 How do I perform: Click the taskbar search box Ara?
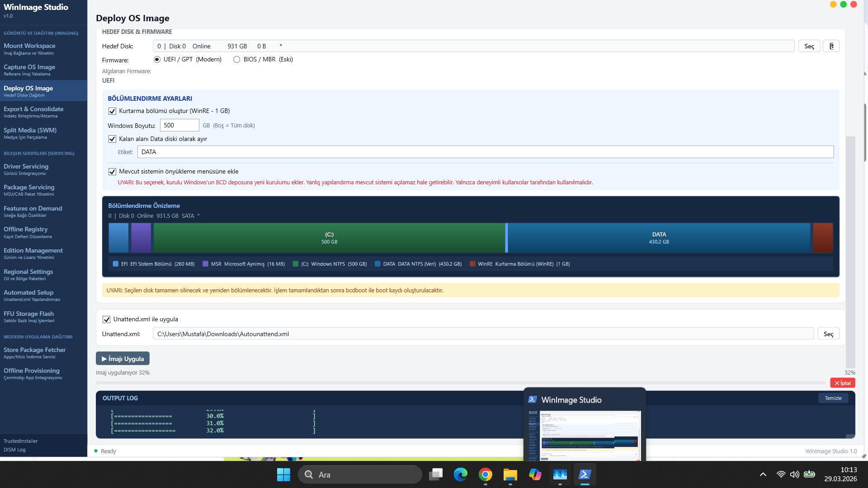360,474
